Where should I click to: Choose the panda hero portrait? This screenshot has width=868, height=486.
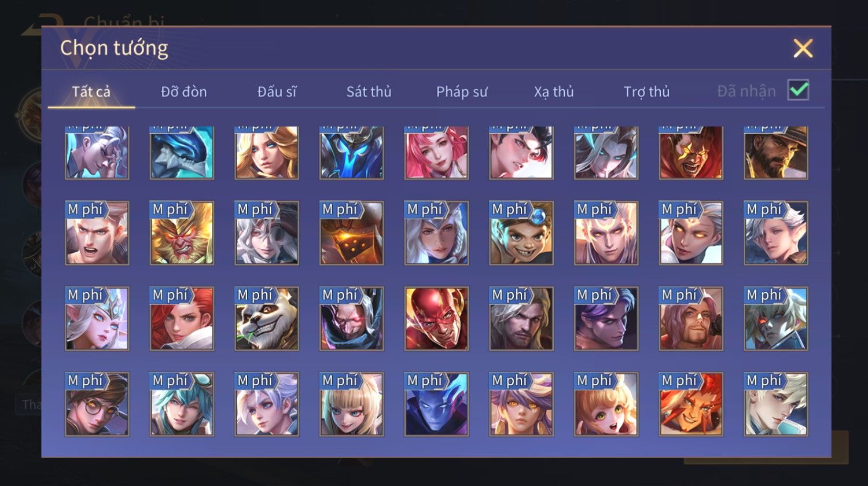[x=267, y=319]
